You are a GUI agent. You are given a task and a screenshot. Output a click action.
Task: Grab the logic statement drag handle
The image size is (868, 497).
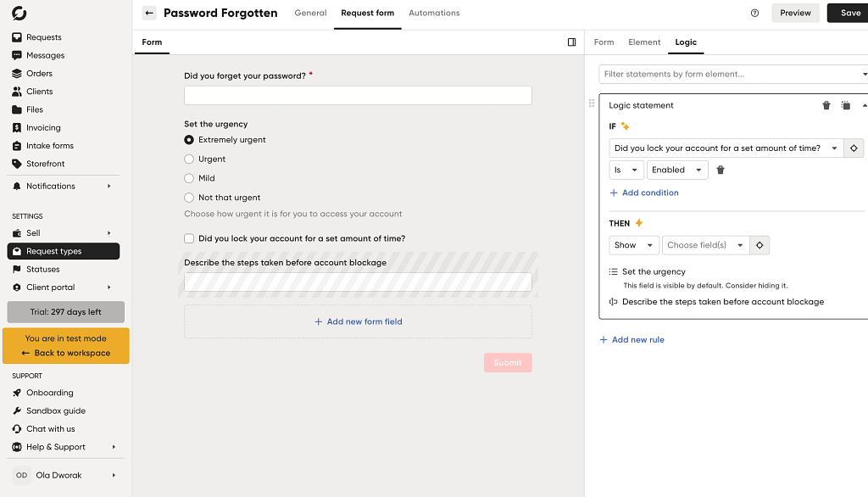pos(592,103)
